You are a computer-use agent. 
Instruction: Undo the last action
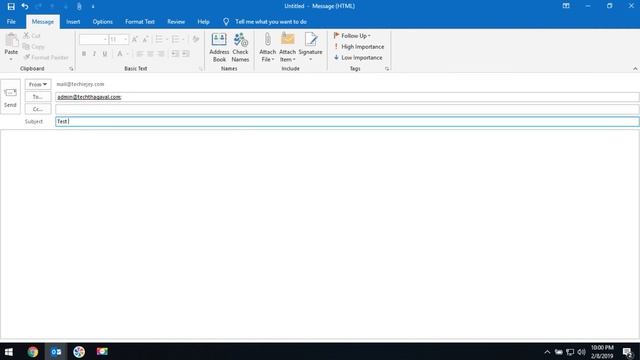25,7
